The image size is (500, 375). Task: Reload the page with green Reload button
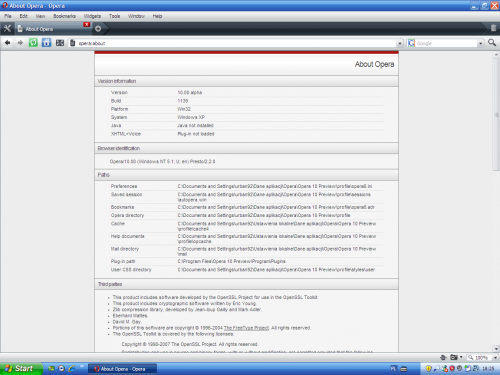[x=33, y=43]
